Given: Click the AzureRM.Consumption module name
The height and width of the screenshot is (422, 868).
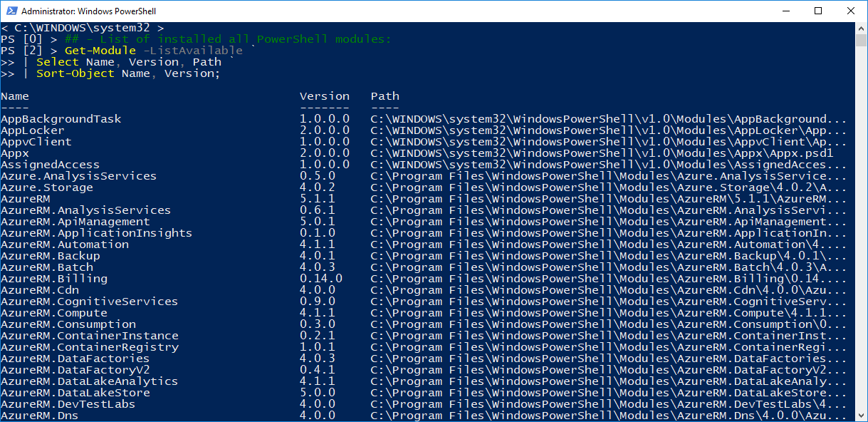Looking at the screenshot, I should pyautogui.click(x=68, y=324).
